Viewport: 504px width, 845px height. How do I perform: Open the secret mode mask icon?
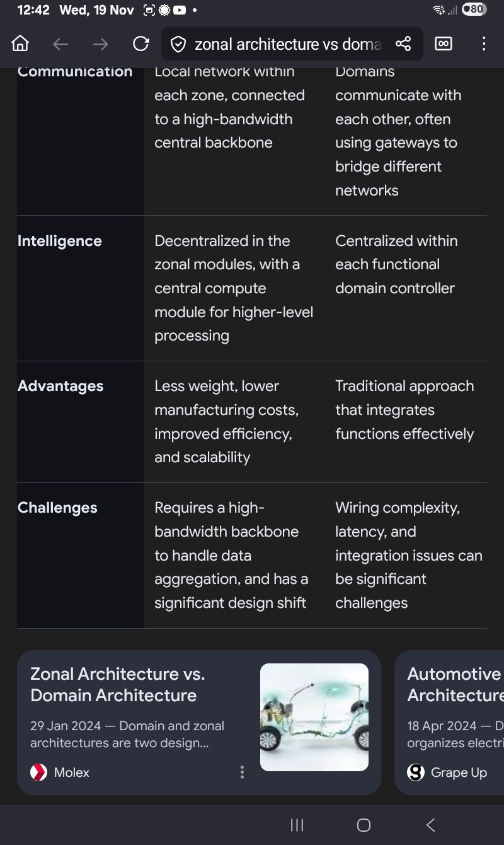[444, 44]
